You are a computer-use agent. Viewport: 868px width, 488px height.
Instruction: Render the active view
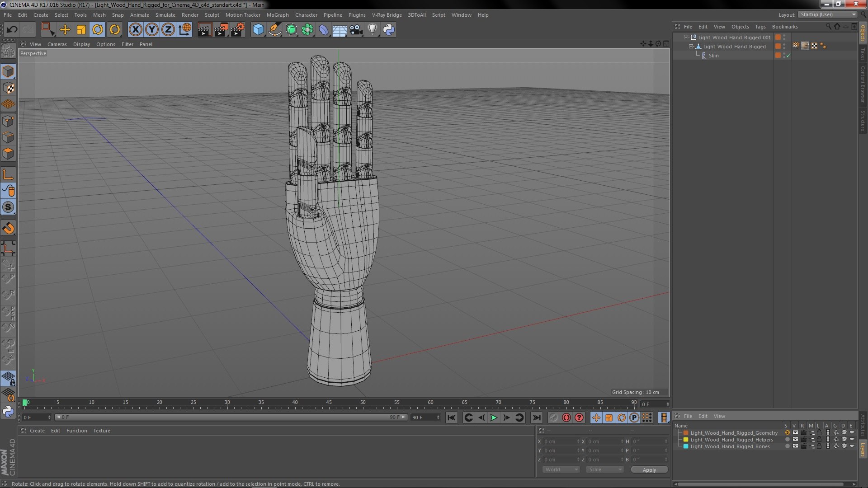point(204,30)
